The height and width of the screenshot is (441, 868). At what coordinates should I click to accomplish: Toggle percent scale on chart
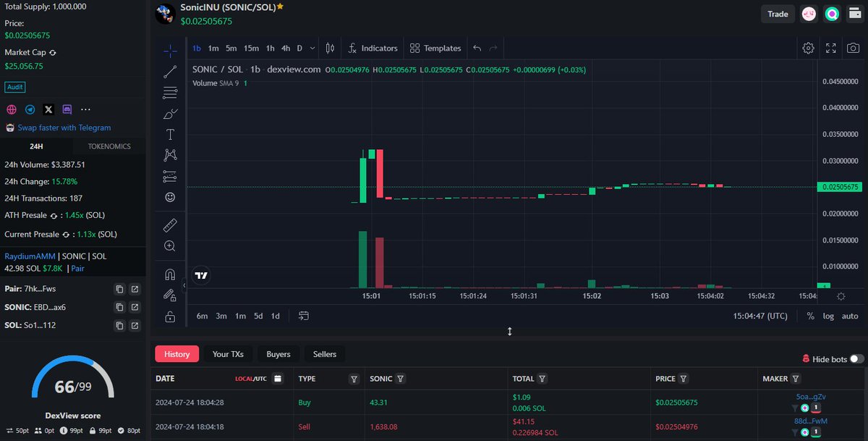pos(810,316)
